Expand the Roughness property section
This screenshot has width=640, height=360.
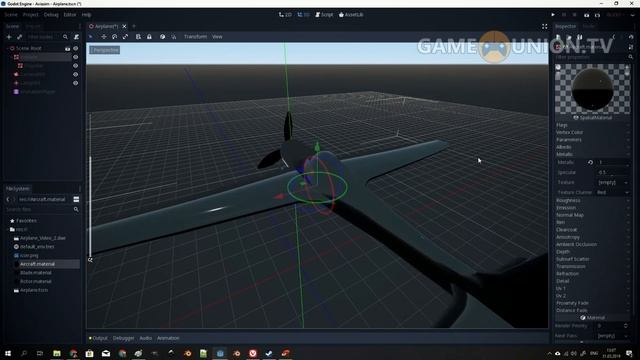[593, 200]
